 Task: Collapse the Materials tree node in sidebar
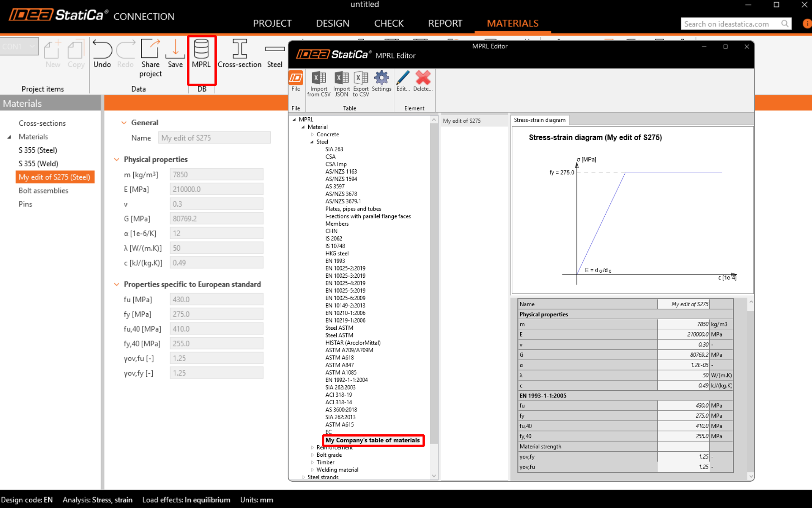pyautogui.click(x=9, y=137)
